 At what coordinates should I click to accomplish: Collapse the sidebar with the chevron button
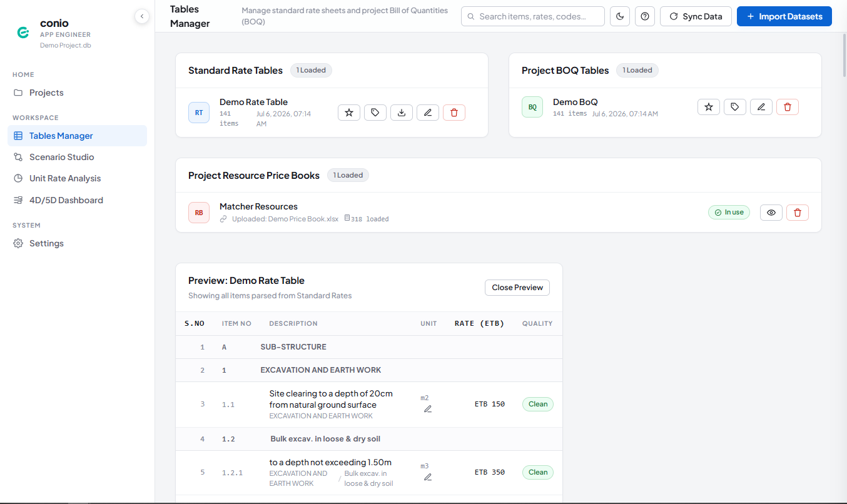142,16
